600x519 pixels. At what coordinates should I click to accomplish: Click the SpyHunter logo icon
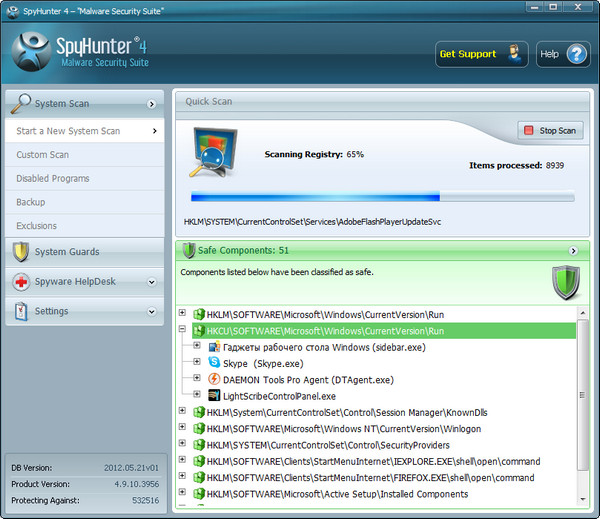coord(32,50)
